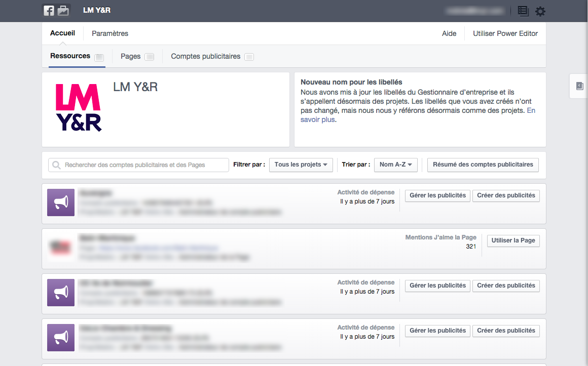Click the LM Y&R company logo

tap(79, 107)
